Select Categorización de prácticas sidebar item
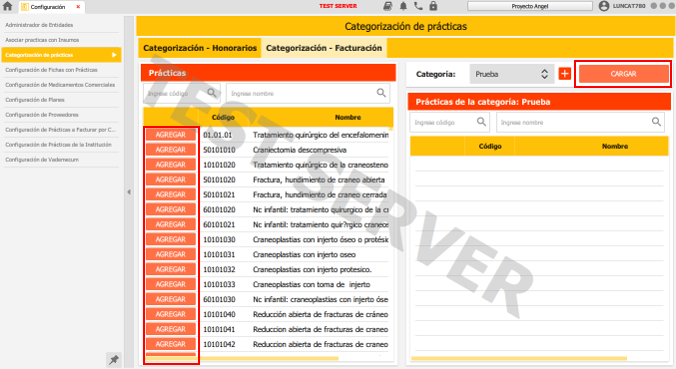This screenshot has height=369, width=676. [61, 55]
